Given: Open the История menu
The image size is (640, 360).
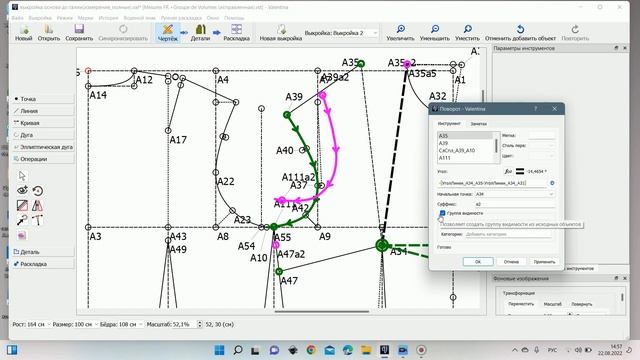Looking at the screenshot, I should click(108, 18).
